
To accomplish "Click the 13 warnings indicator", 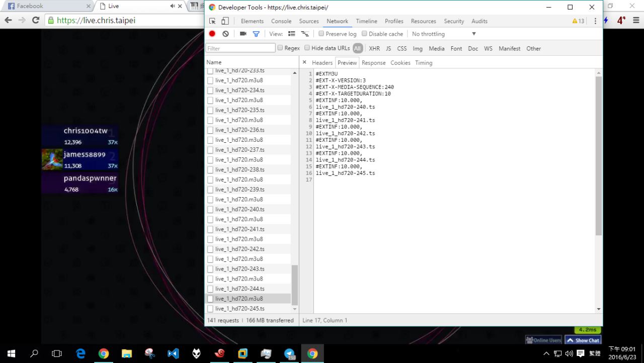I will click(x=578, y=21).
